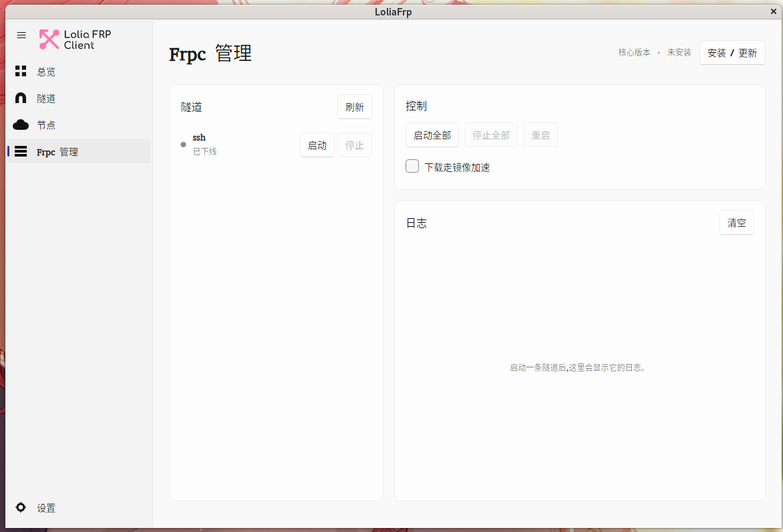Click the 安装 / 更新 button
Image resolution: width=783 pixels, height=532 pixels.
[x=732, y=52]
